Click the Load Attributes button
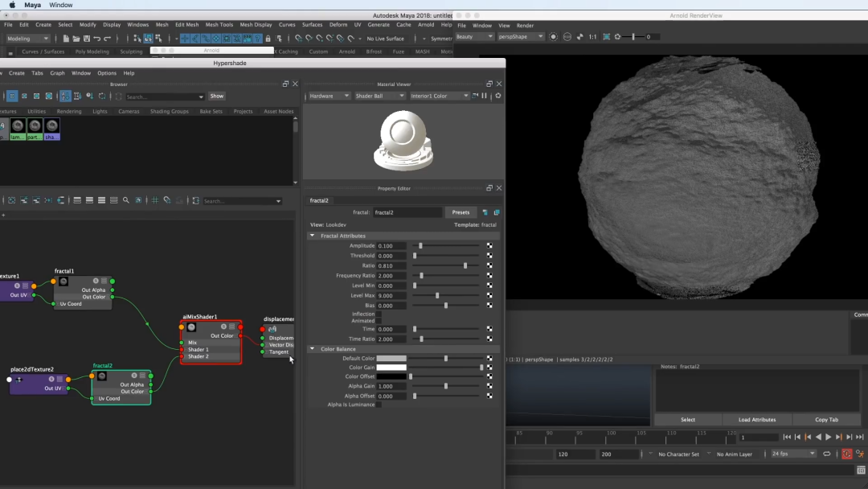 click(x=757, y=420)
